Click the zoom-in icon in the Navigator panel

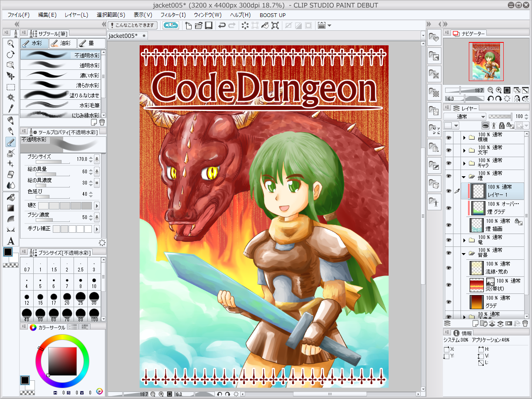(x=498, y=89)
